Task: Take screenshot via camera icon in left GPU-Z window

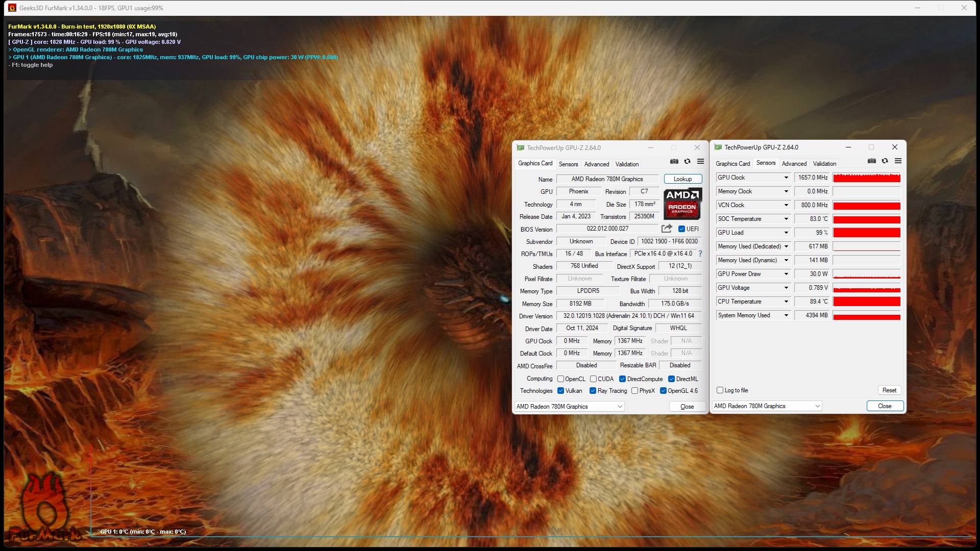Action: [x=674, y=161]
